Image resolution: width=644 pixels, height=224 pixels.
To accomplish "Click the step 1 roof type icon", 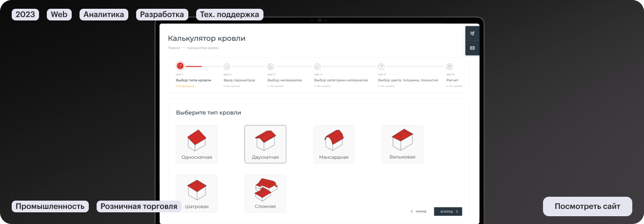I will 180,66.
